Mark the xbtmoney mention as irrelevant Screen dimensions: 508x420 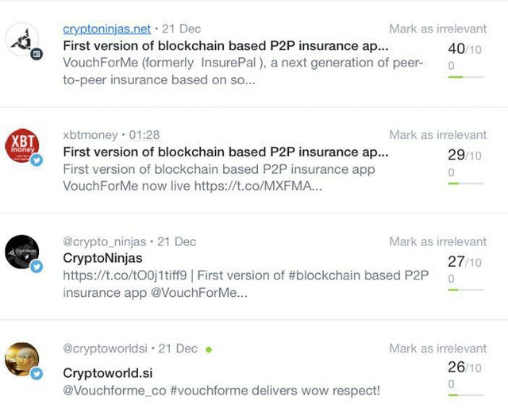(x=438, y=135)
